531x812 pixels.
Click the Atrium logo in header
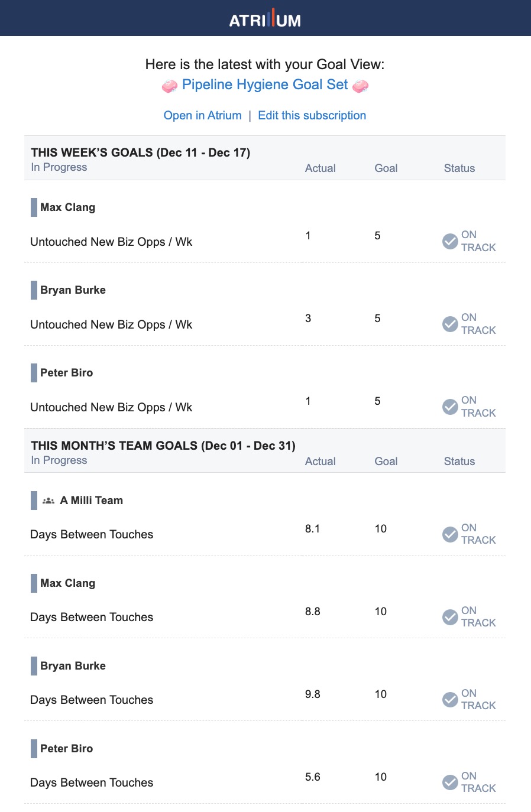265,19
